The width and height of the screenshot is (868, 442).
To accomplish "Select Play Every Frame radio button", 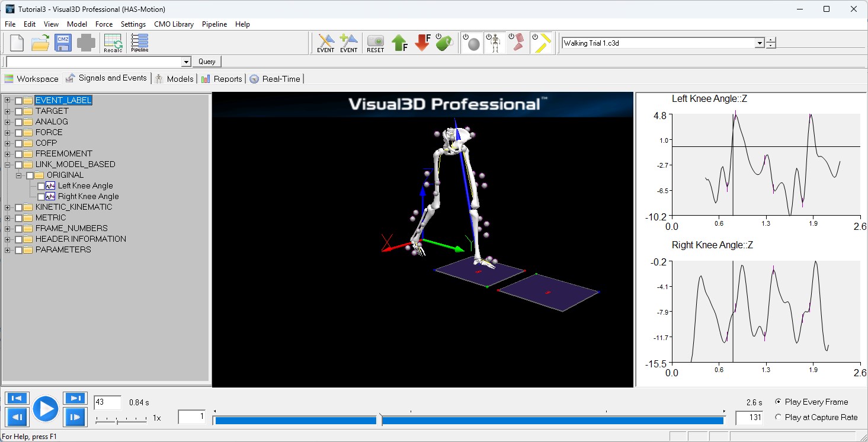I will (779, 402).
